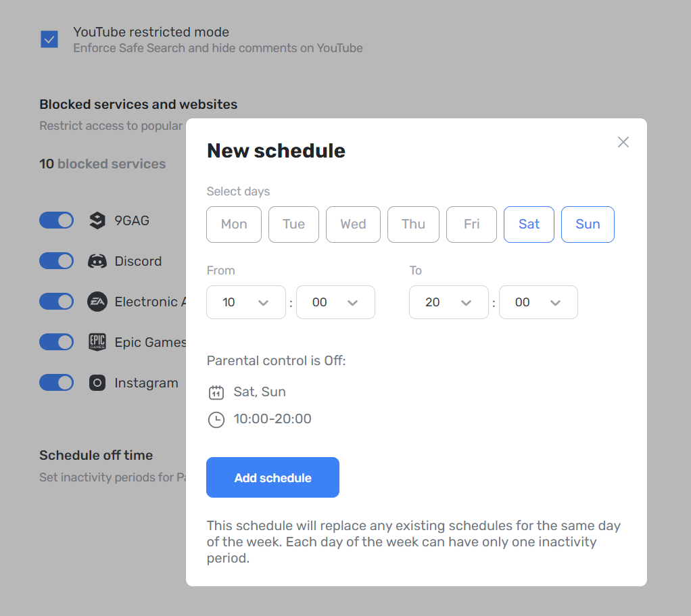Click the Instagram logo icon

coord(97,383)
